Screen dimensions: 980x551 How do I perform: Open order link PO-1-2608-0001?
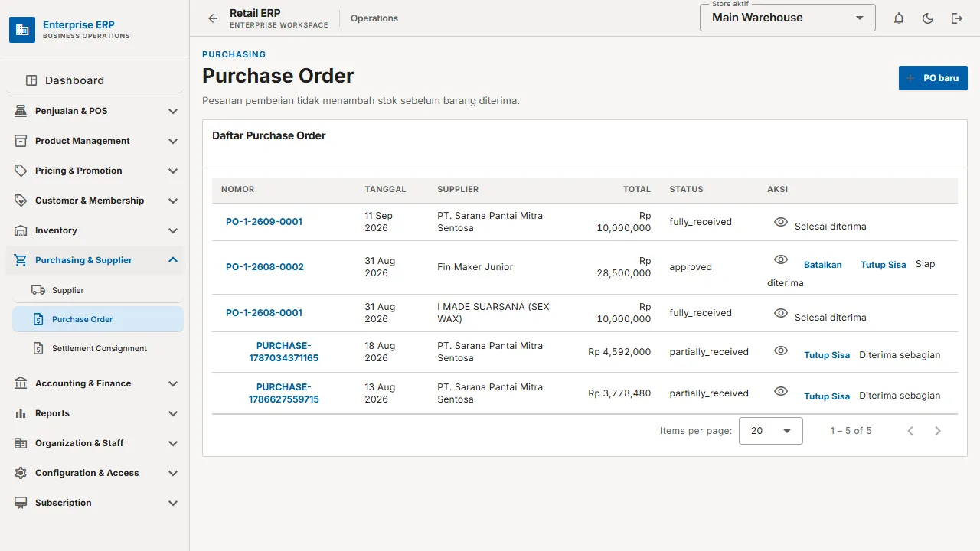coord(264,313)
